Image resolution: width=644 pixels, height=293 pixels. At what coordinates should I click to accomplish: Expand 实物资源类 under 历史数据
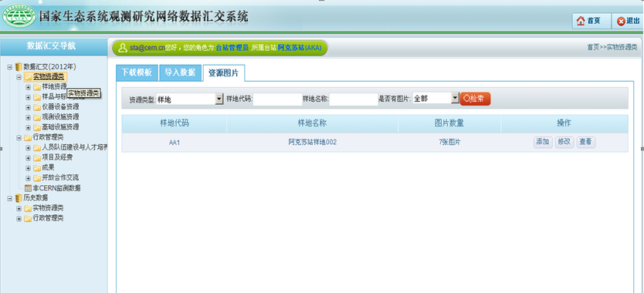click(19, 208)
